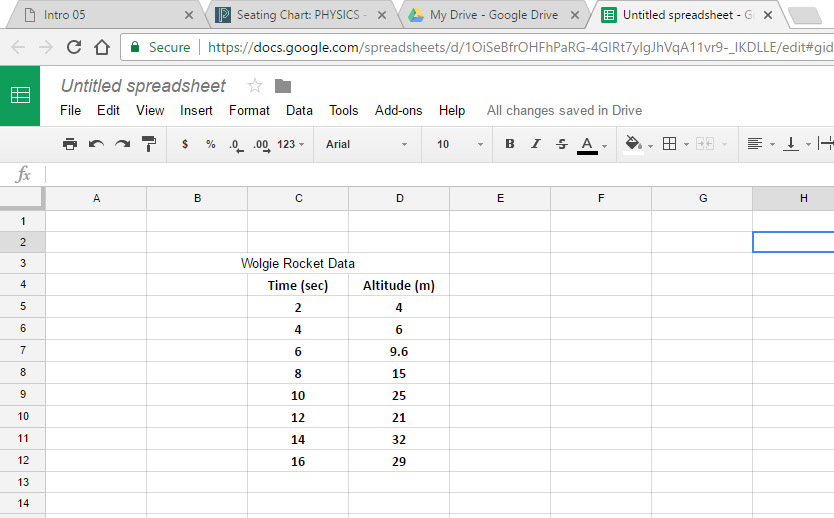Apply percent format
Screen dimensions: 834x518
(210, 144)
